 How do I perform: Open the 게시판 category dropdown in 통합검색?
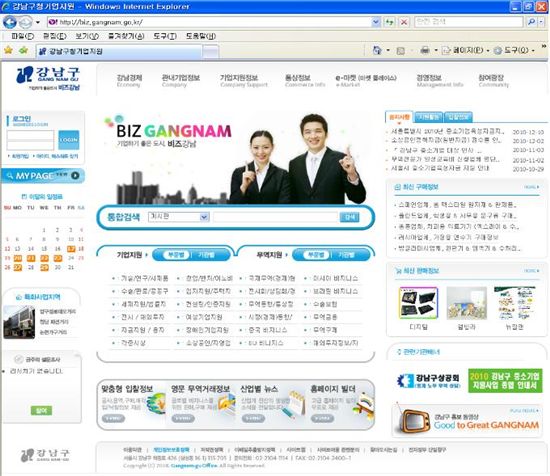coord(179,217)
